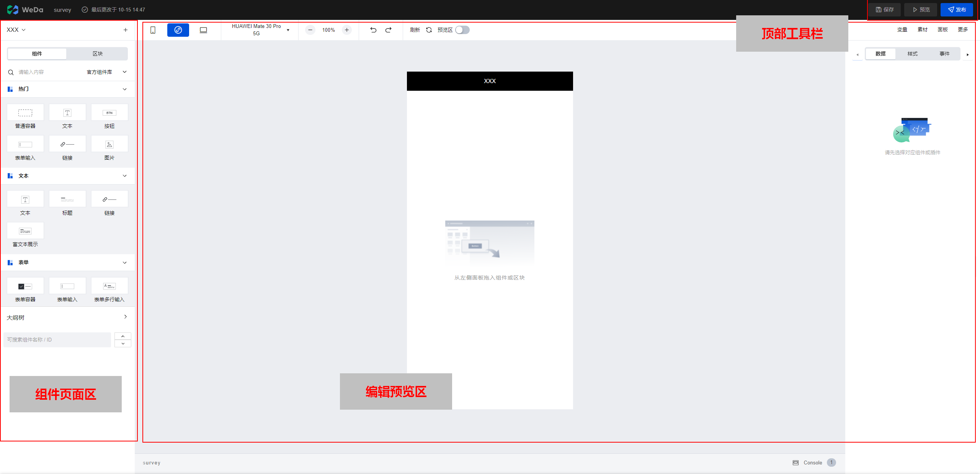
Task: Open the 样式 tab in right panel
Action: 912,54
